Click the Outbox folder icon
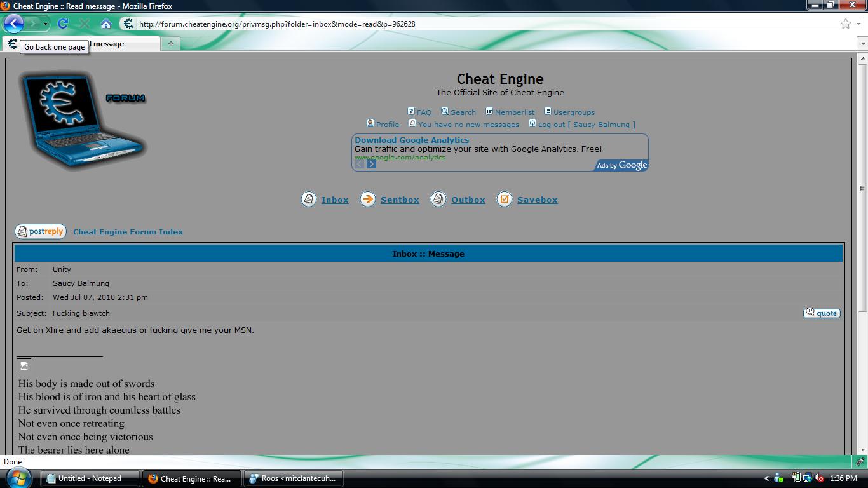The width and height of the screenshot is (868, 488). (x=438, y=200)
